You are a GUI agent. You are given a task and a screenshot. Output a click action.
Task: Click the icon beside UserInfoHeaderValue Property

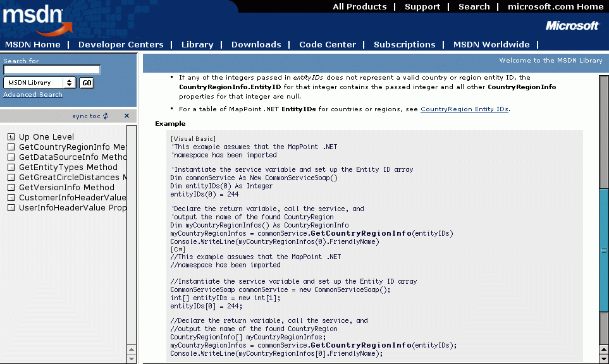(11, 207)
